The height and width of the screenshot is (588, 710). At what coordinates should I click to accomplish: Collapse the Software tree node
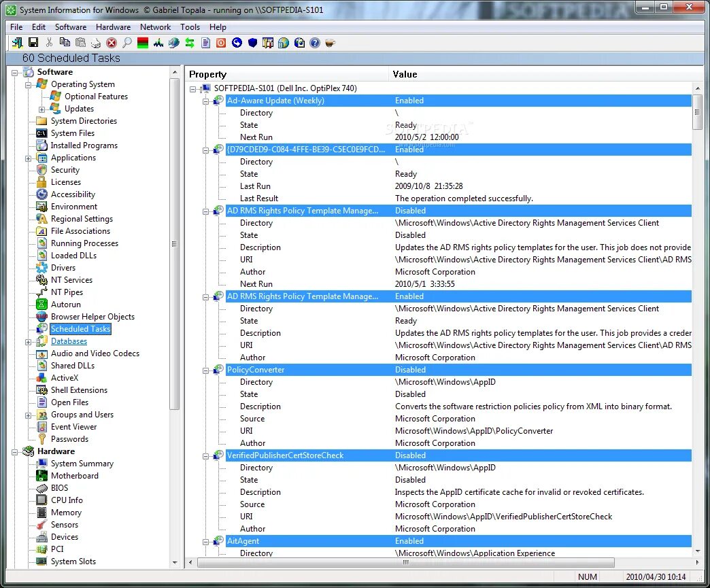(14, 73)
